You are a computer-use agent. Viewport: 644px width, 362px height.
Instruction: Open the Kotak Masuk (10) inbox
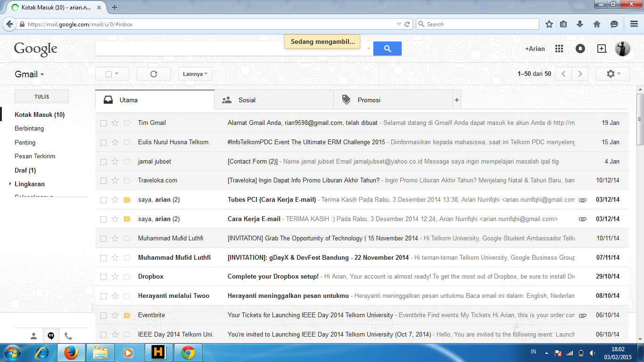(x=40, y=115)
